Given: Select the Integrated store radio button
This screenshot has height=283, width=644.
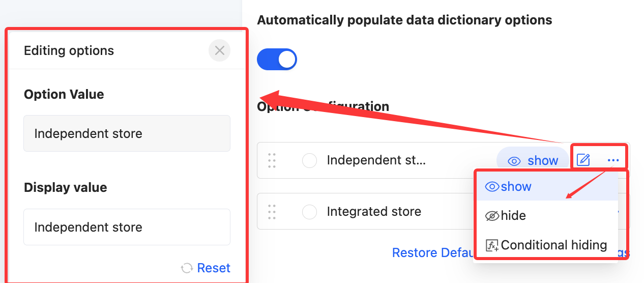Looking at the screenshot, I should click(309, 212).
